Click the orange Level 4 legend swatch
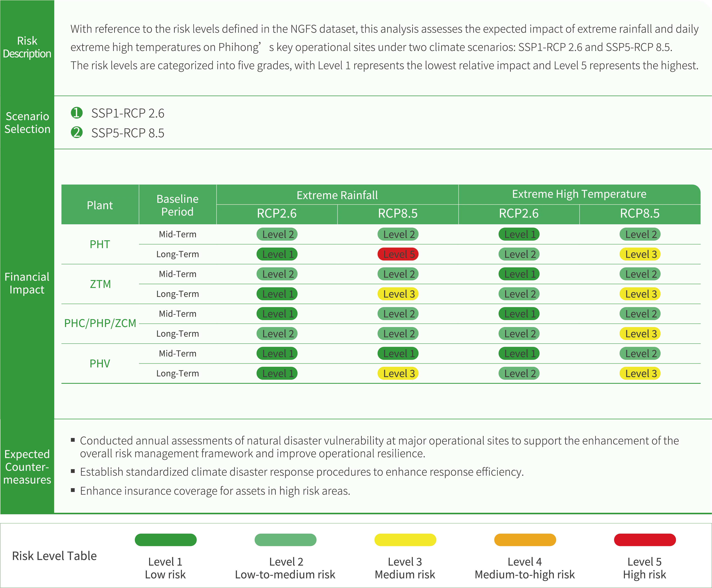712x588 pixels. tap(525, 540)
